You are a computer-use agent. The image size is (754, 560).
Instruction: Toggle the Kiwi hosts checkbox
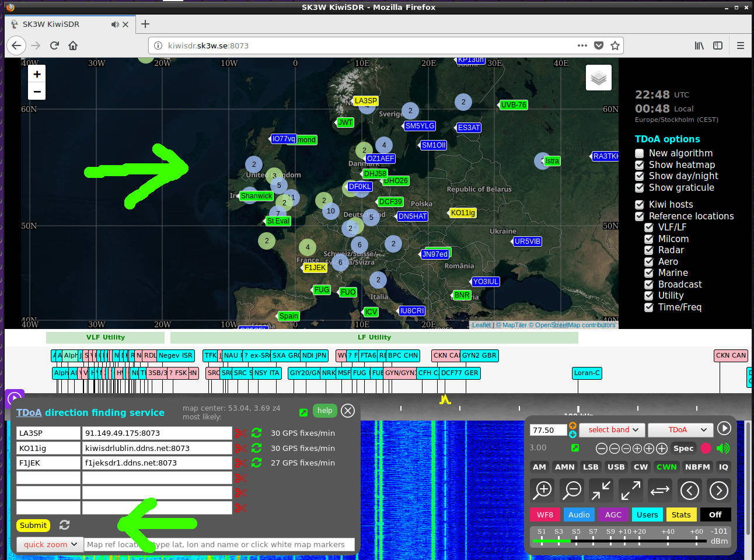coord(640,205)
